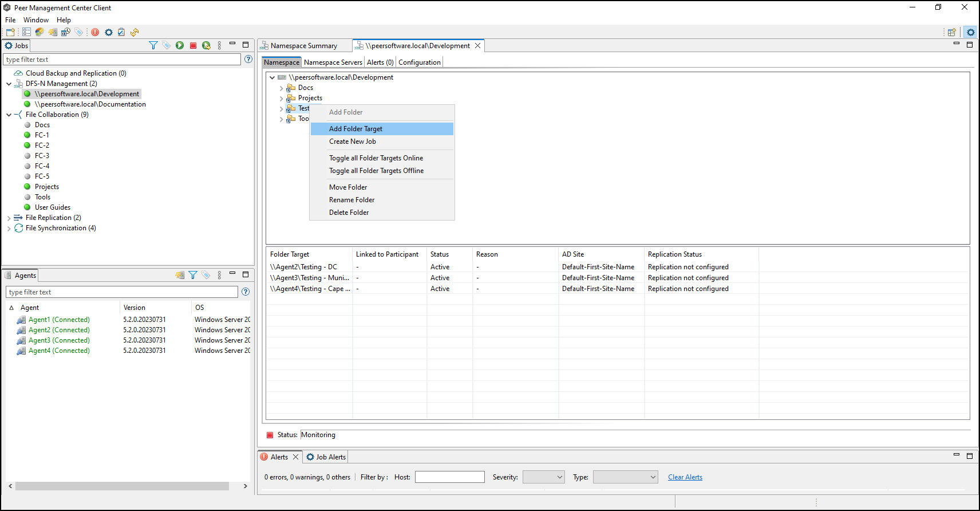Click the red alert icon in main toolbar
The image size is (980, 511).
(x=95, y=32)
